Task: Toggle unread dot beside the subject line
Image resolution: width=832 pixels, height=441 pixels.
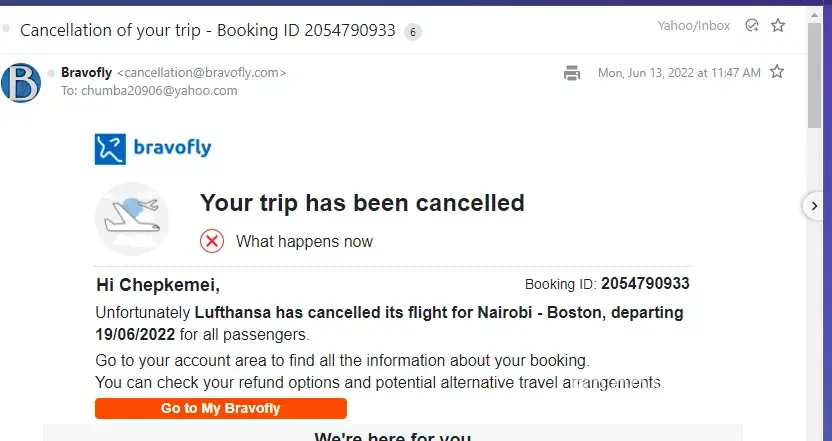Action: pos(8,30)
